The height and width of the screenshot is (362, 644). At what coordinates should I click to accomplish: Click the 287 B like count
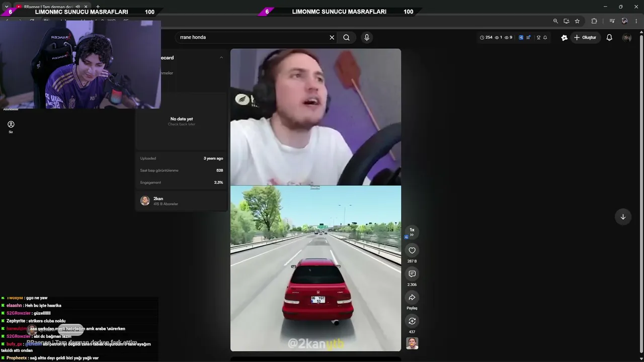click(x=412, y=261)
